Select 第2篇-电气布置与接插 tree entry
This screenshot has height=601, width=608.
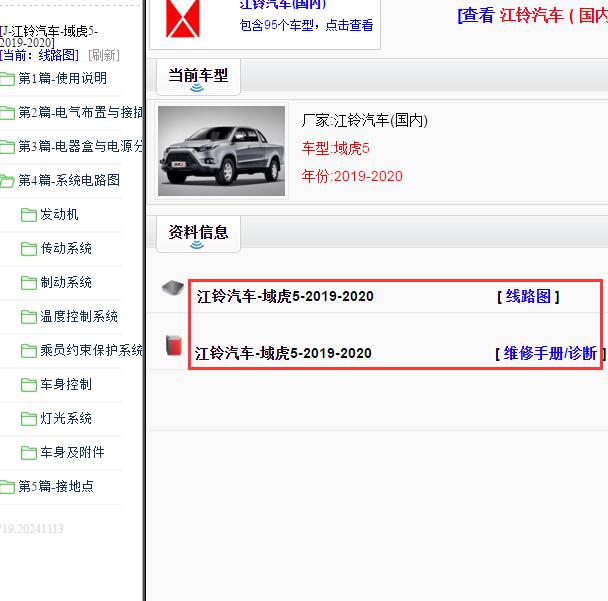pos(81,112)
